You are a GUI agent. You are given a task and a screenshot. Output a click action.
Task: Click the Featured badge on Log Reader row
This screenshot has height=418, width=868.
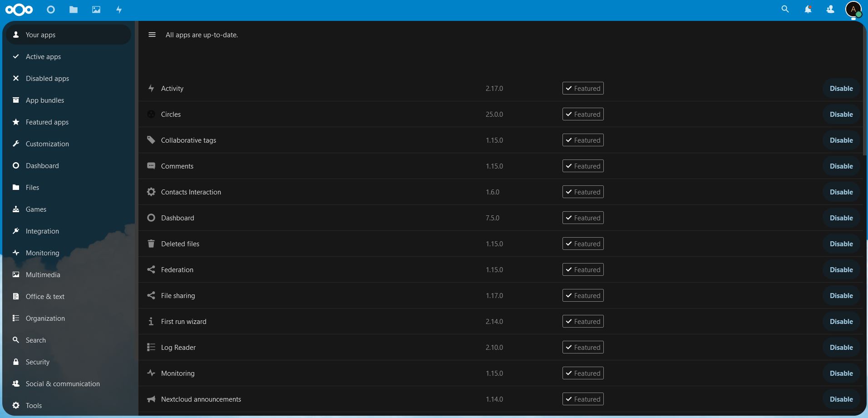tap(583, 347)
